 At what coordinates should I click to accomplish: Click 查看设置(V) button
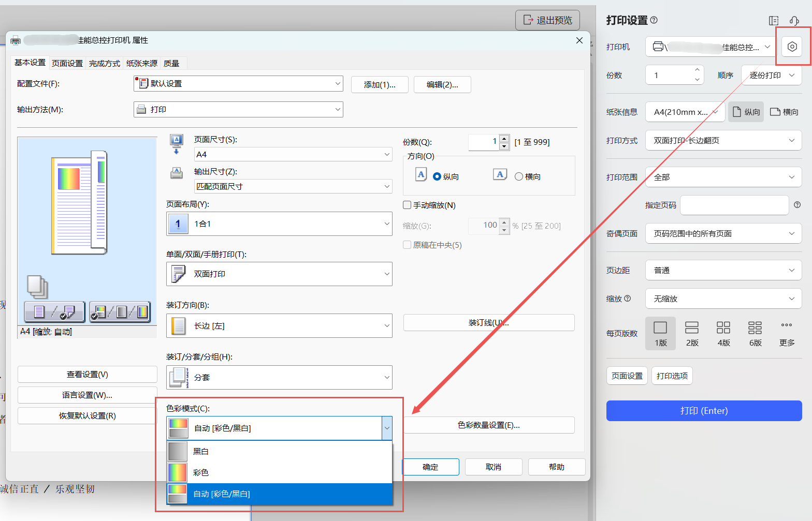pyautogui.click(x=88, y=374)
